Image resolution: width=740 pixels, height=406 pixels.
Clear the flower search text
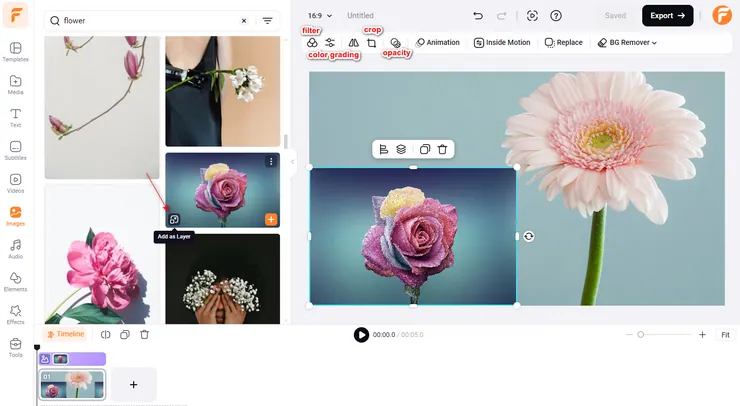coord(244,21)
